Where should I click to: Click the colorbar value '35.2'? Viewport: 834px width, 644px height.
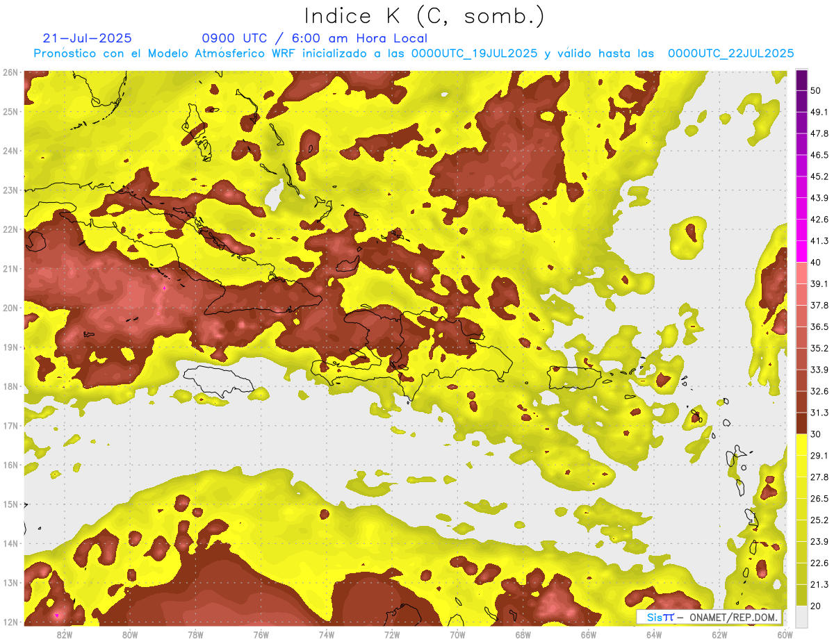819,348
